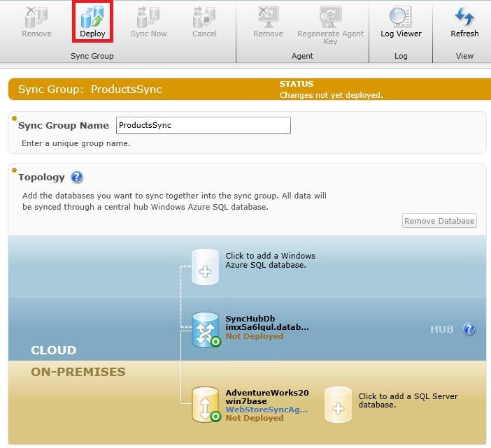Click the Regenerate Agent Key label
The image size is (491, 448).
330,37
